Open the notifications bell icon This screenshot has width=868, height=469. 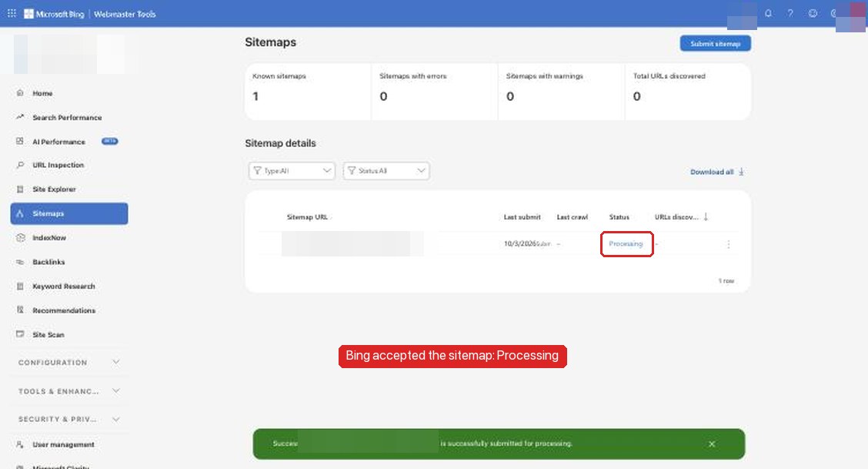point(769,13)
